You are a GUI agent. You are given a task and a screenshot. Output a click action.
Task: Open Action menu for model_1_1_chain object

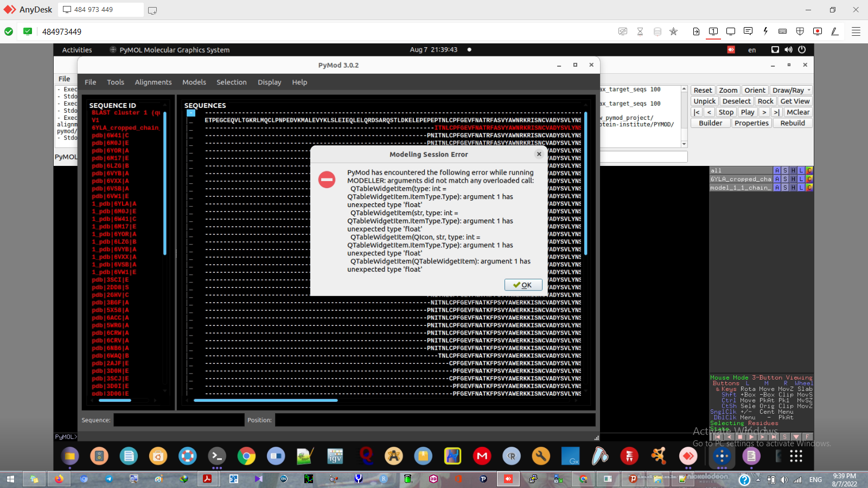click(x=777, y=188)
